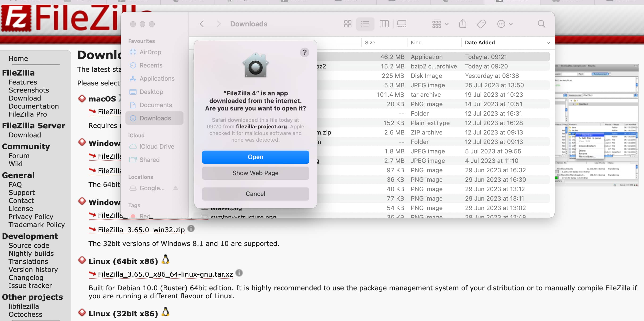Select AirDrop in the Finder sidebar

pyautogui.click(x=150, y=52)
